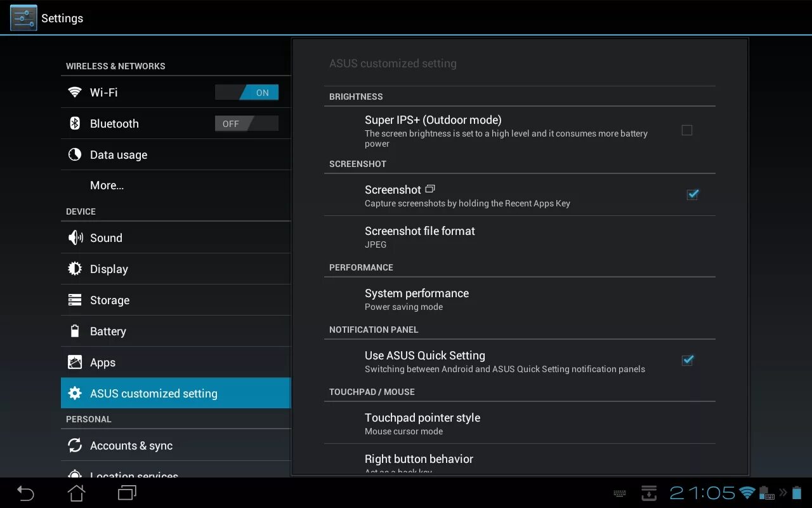This screenshot has height=508, width=812.
Task: Open Right button behavior chooser
Action: click(x=520, y=460)
